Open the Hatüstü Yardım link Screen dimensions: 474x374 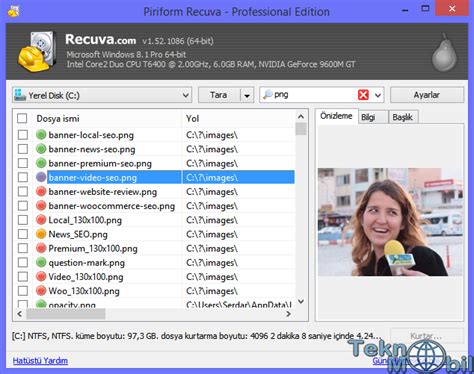pyautogui.click(x=40, y=361)
